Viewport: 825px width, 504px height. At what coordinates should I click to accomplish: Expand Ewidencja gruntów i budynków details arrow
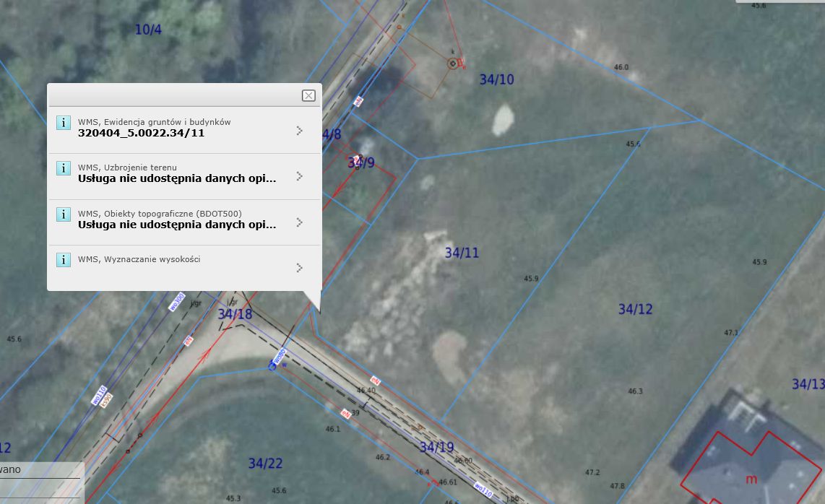click(299, 131)
